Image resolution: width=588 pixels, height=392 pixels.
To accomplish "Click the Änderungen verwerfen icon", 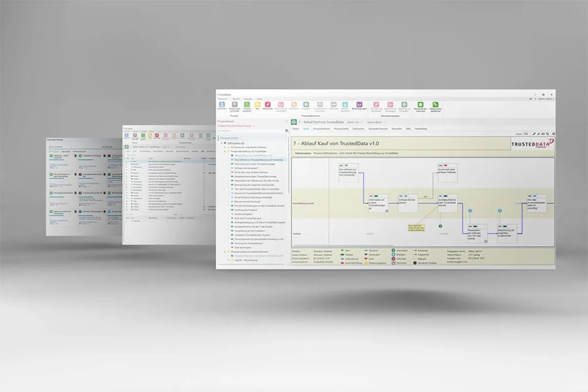I will [x=235, y=104].
